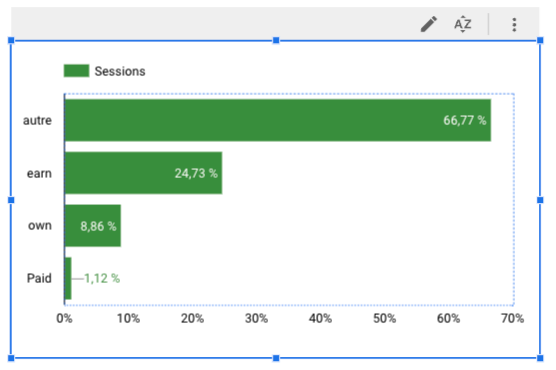Click the autre axis label
The width and height of the screenshot is (556, 370).
click(x=37, y=120)
